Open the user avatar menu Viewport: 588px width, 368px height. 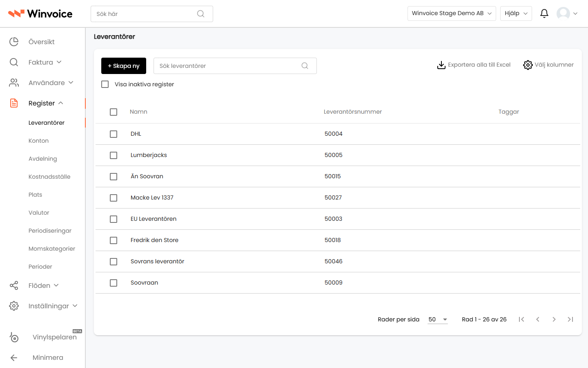click(x=567, y=13)
